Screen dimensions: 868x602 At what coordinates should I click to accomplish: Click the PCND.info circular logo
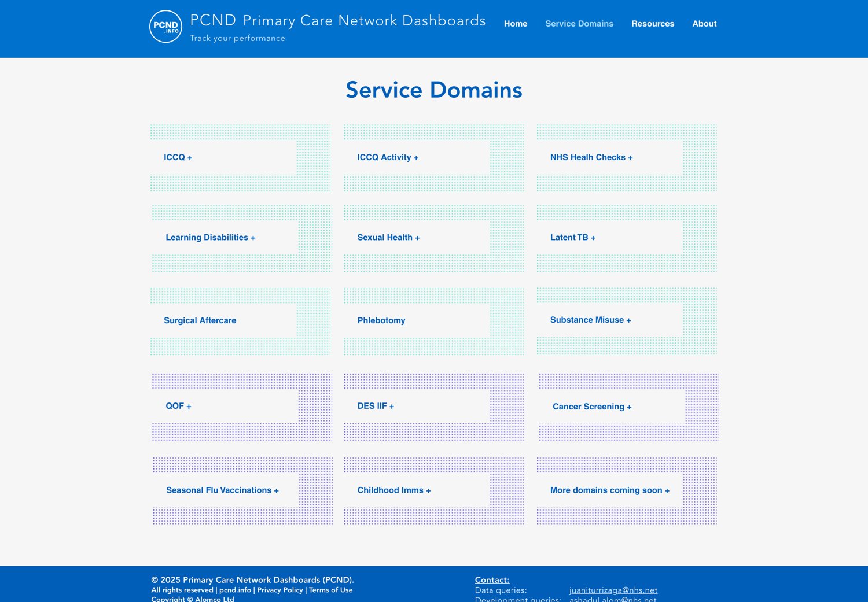pyautogui.click(x=165, y=27)
